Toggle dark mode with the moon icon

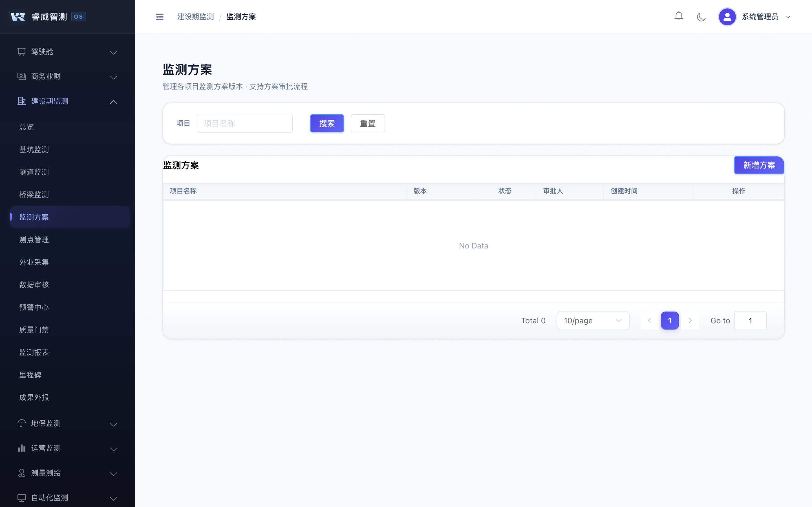(701, 16)
